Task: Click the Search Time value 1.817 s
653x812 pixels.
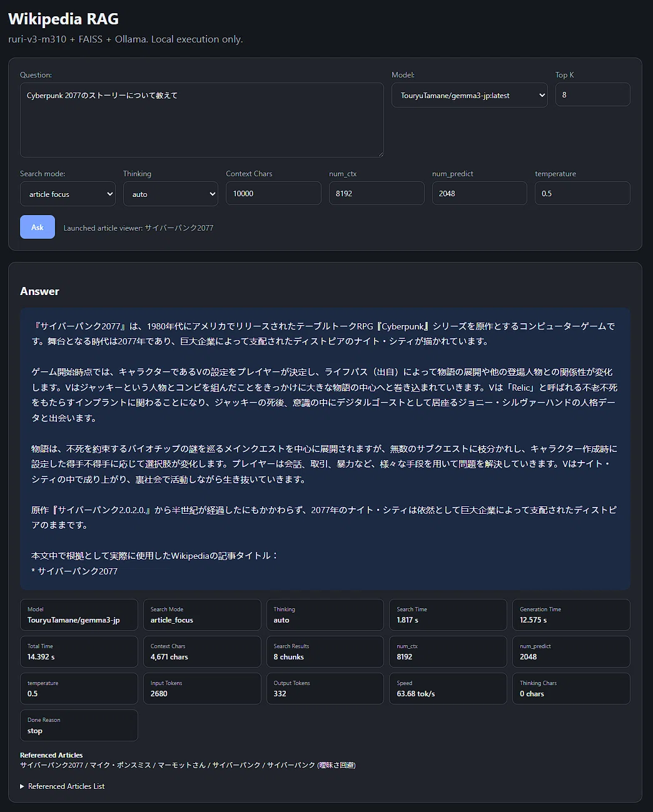Action: coord(408,620)
